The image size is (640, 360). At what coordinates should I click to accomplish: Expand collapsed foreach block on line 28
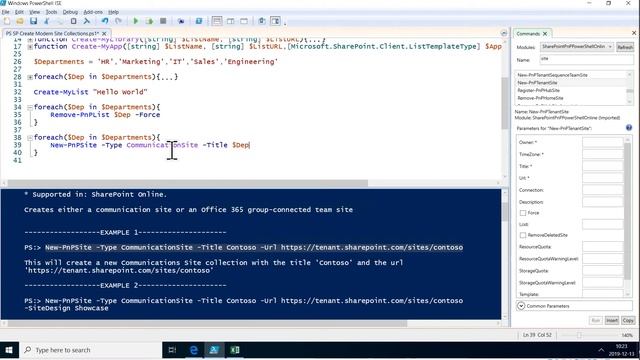point(30,77)
